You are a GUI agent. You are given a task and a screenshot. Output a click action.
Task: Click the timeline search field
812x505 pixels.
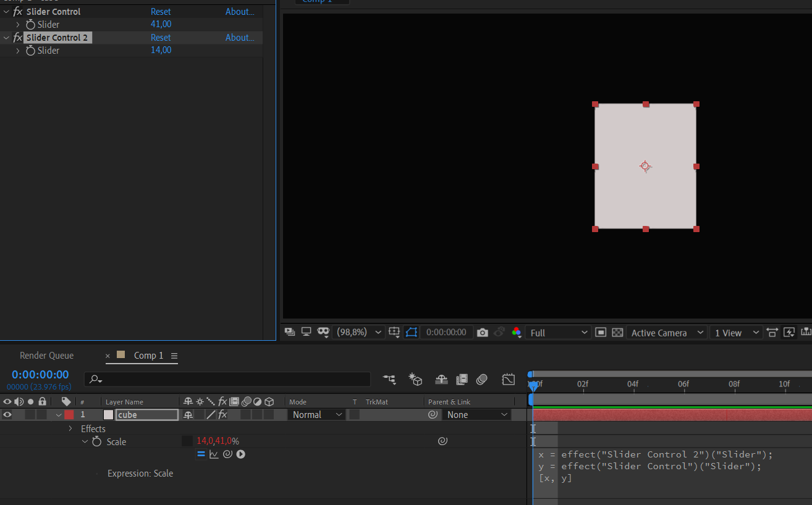tap(227, 379)
